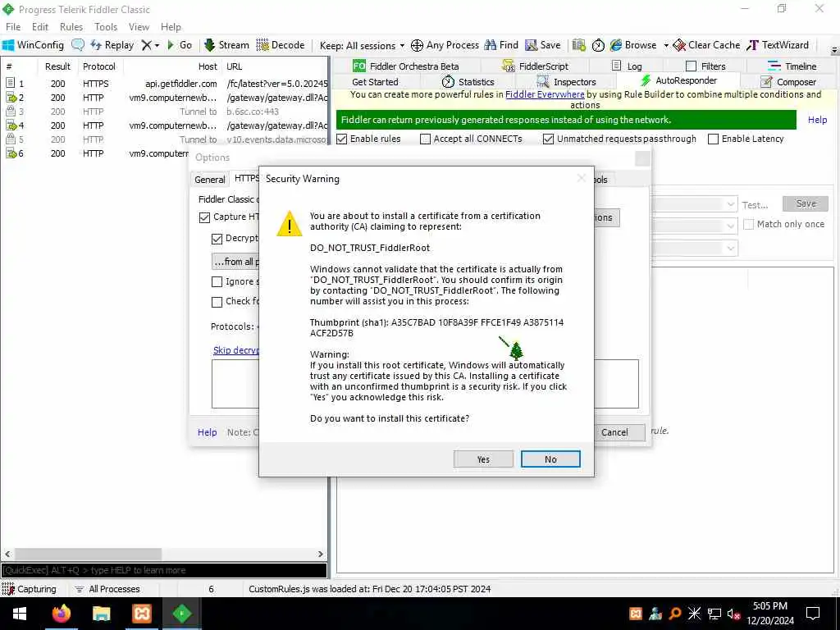Expand the Keep: All sessions dropdown
The width and height of the screenshot is (840, 630).
click(362, 46)
